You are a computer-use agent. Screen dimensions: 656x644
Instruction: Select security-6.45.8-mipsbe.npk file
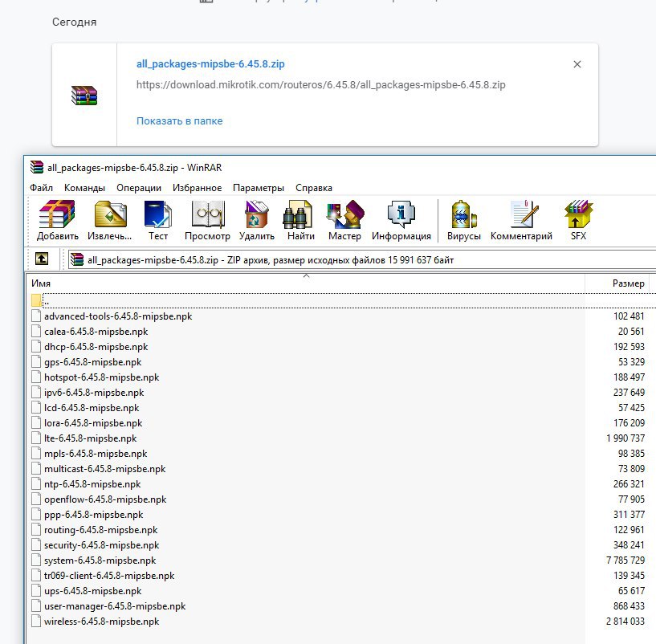[x=102, y=544]
